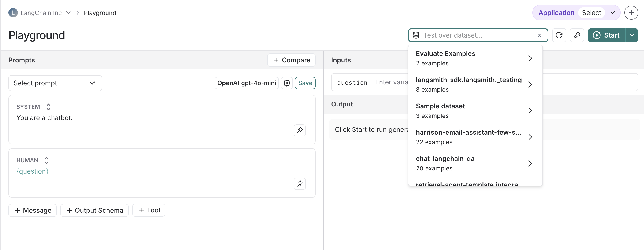Clear the dataset search using the x icon

pyautogui.click(x=540, y=35)
